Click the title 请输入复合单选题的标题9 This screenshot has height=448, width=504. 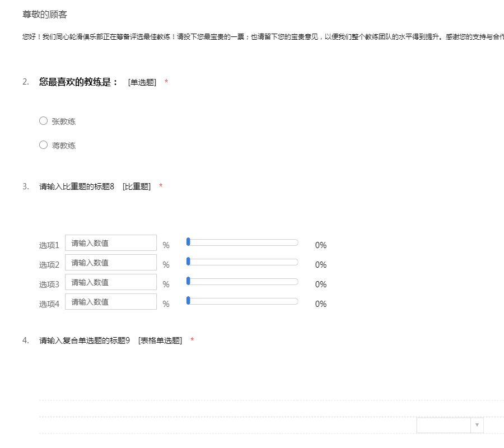coord(85,340)
